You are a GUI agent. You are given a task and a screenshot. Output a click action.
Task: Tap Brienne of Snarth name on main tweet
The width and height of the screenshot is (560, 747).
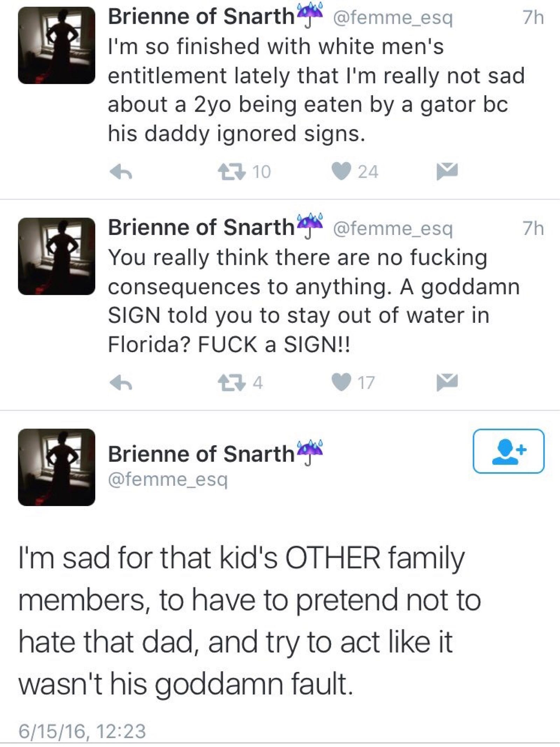201,454
